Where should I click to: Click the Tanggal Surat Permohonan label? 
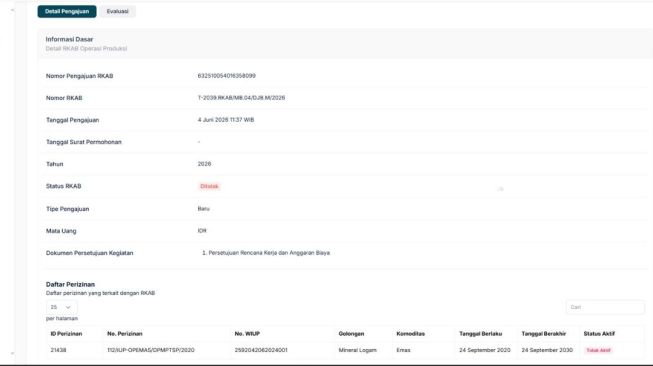(84, 142)
